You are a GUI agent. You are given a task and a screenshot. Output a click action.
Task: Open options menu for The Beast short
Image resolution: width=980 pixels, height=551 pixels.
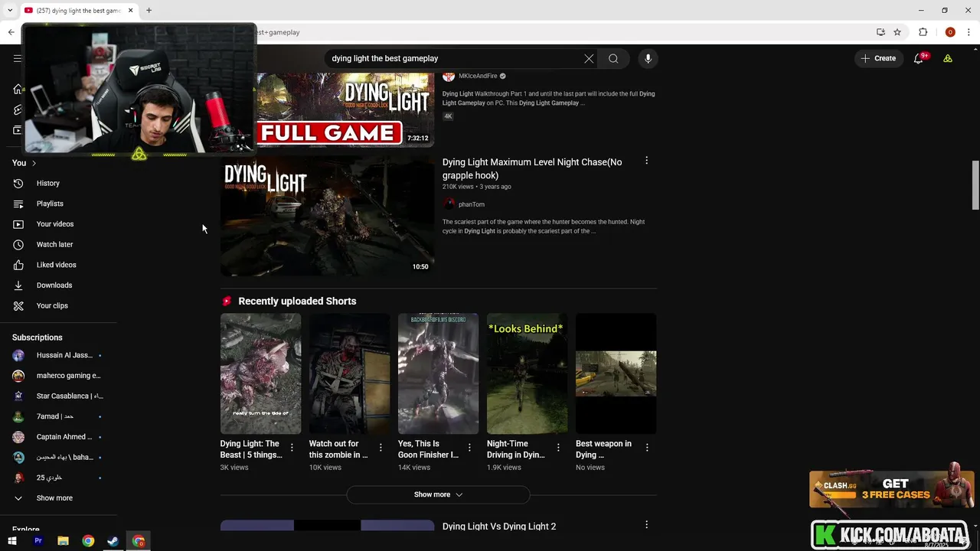point(292,448)
